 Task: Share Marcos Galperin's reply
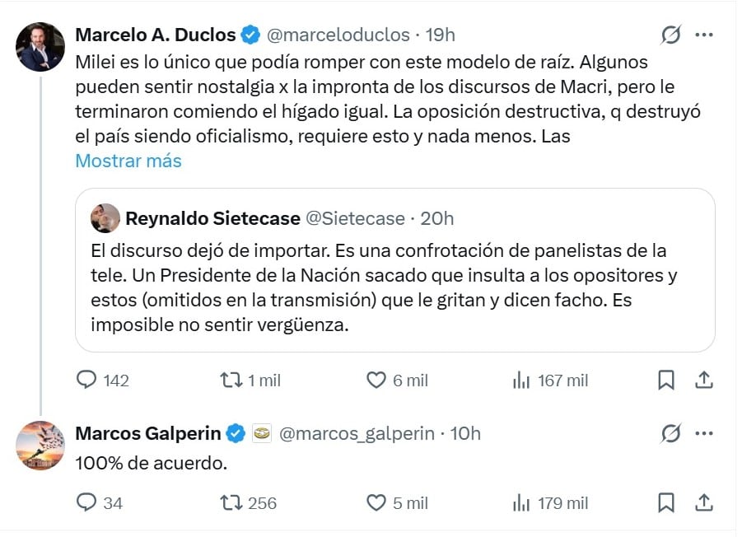coord(705,502)
